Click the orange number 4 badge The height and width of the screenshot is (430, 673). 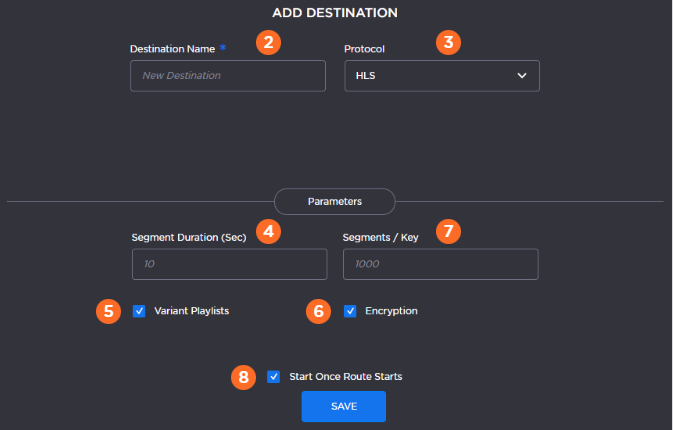coord(267,231)
